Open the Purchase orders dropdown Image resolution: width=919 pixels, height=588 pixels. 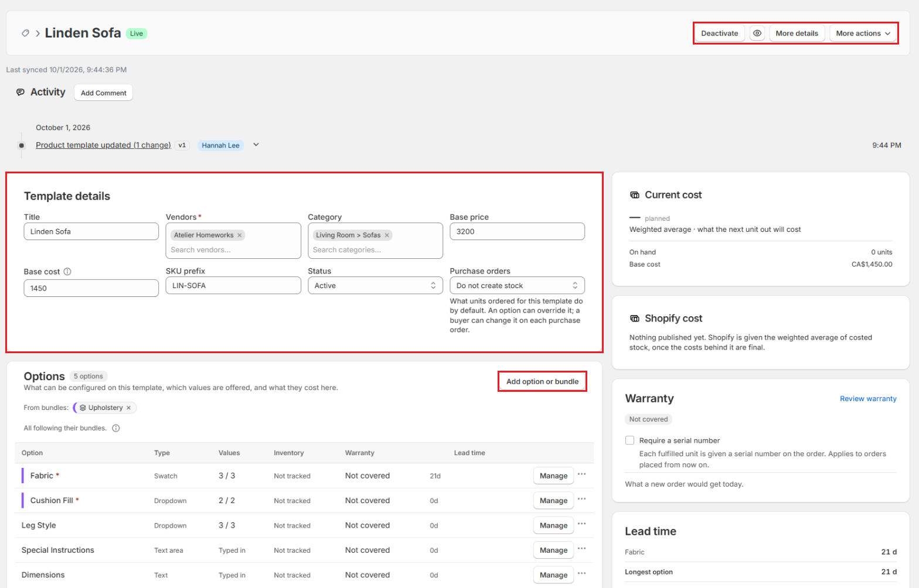point(517,286)
